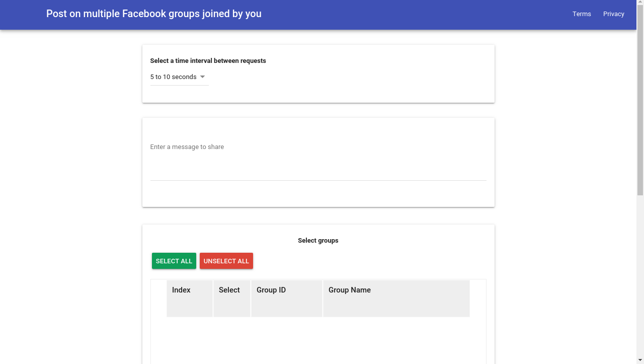644x364 pixels.
Task: Click the Index column header
Action: click(x=190, y=299)
